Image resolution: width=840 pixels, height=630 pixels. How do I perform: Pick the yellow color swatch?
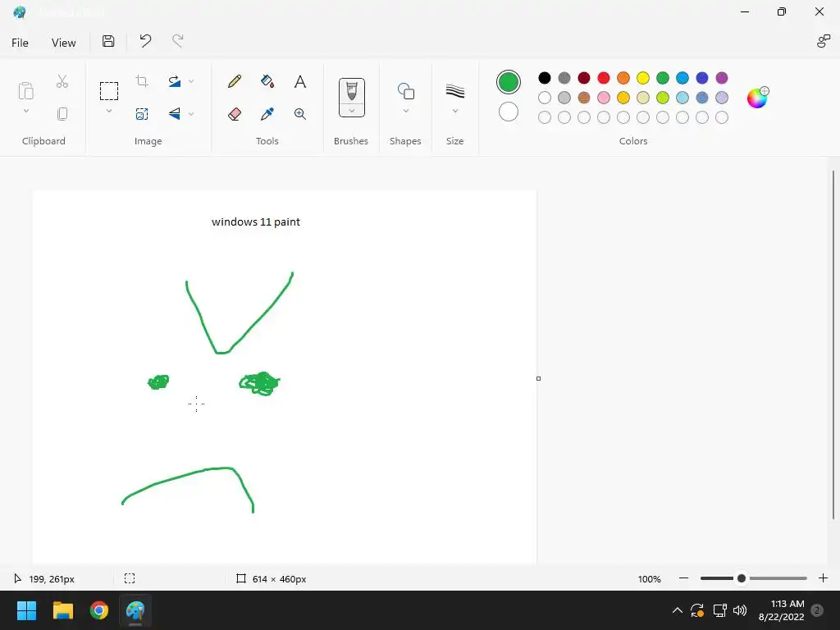point(643,78)
